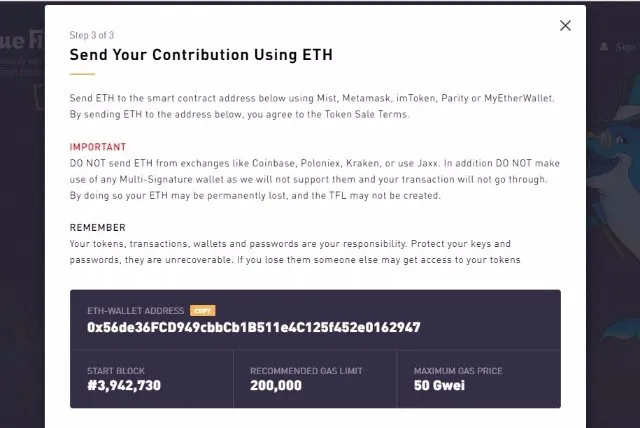Click the Token Sale Terms text
Viewport: 640px width, 428px height.
tap(366, 114)
